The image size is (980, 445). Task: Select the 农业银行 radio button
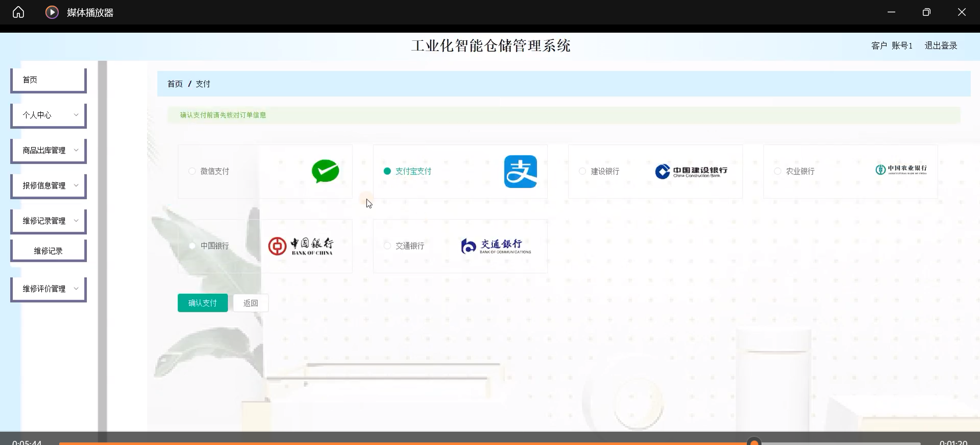(x=777, y=171)
